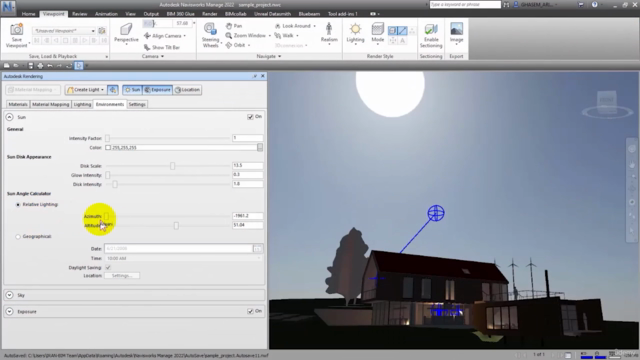Open the Animation ribbon tab
The height and width of the screenshot is (360, 640).
106,14
